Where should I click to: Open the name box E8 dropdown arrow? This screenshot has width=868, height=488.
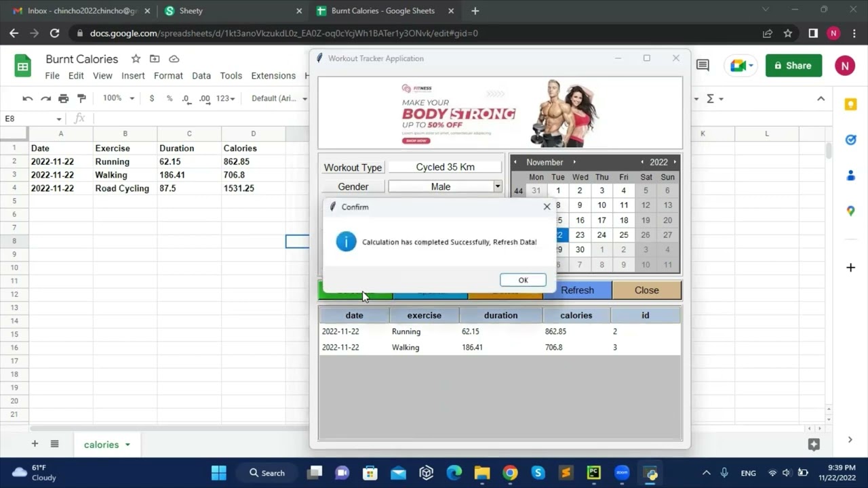pos(60,119)
